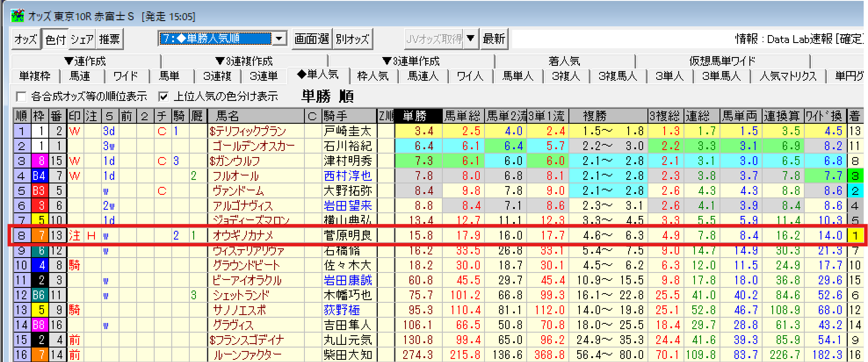868x362 pixels.
Task: Click the orange 枠 7 cell for オウギノカナメ
Action: pos(40,236)
